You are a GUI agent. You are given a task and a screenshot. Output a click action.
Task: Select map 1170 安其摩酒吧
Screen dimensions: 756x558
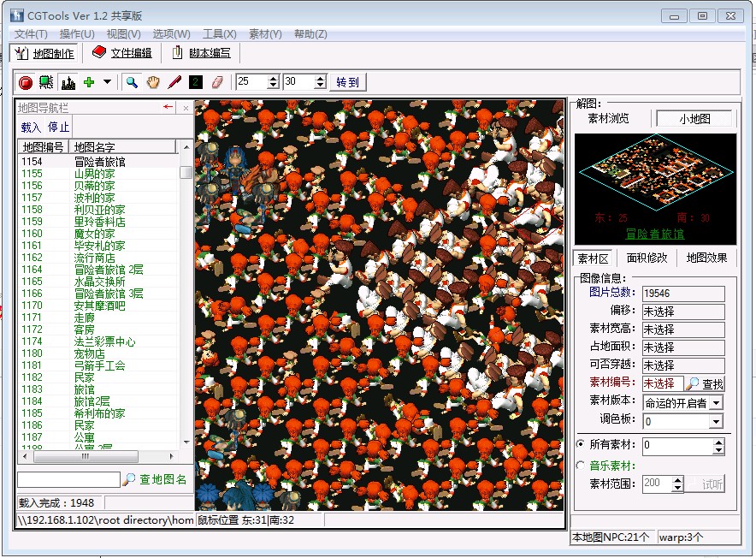point(99,305)
